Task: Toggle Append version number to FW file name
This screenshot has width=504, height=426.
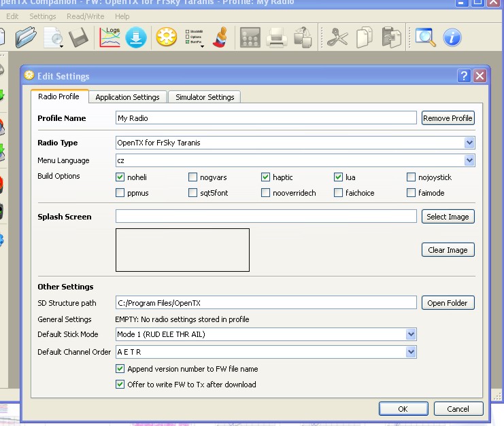Action: (x=120, y=369)
